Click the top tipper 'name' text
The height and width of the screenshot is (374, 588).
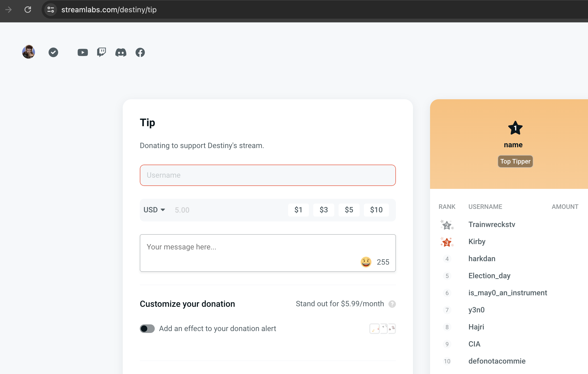(x=513, y=145)
